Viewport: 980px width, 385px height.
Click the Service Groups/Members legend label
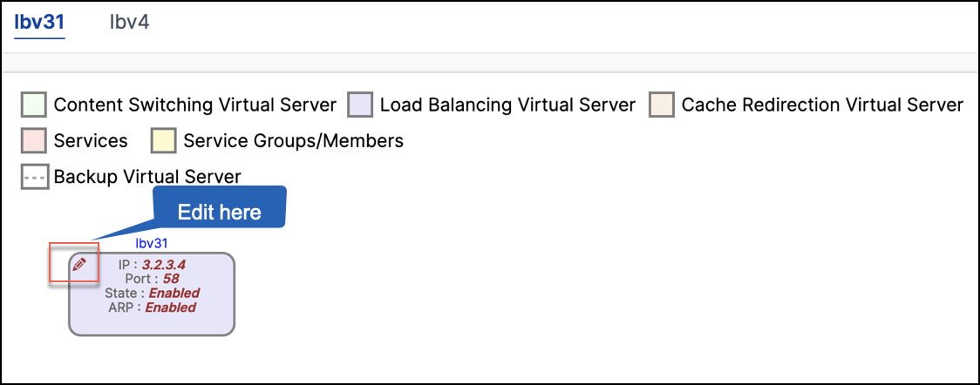(x=293, y=141)
